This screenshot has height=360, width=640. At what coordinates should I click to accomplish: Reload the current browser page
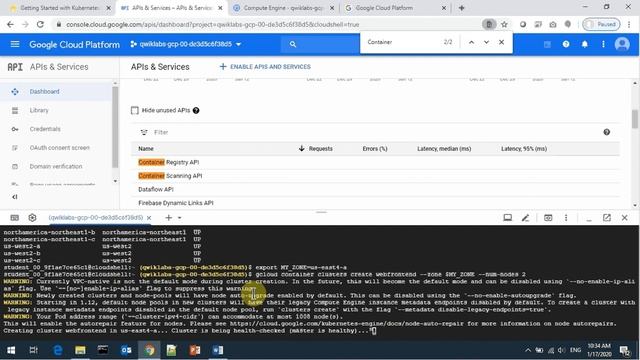tap(40, 24)
